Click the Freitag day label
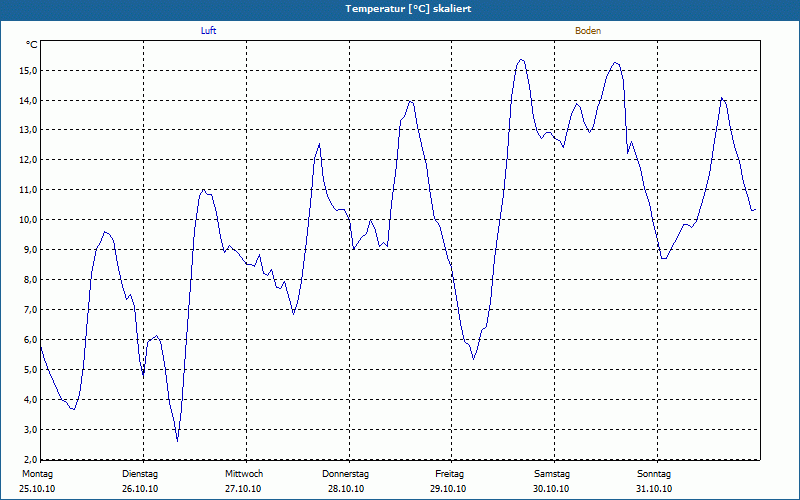Screen dimensions: 800x500 (x=449, y=474)
